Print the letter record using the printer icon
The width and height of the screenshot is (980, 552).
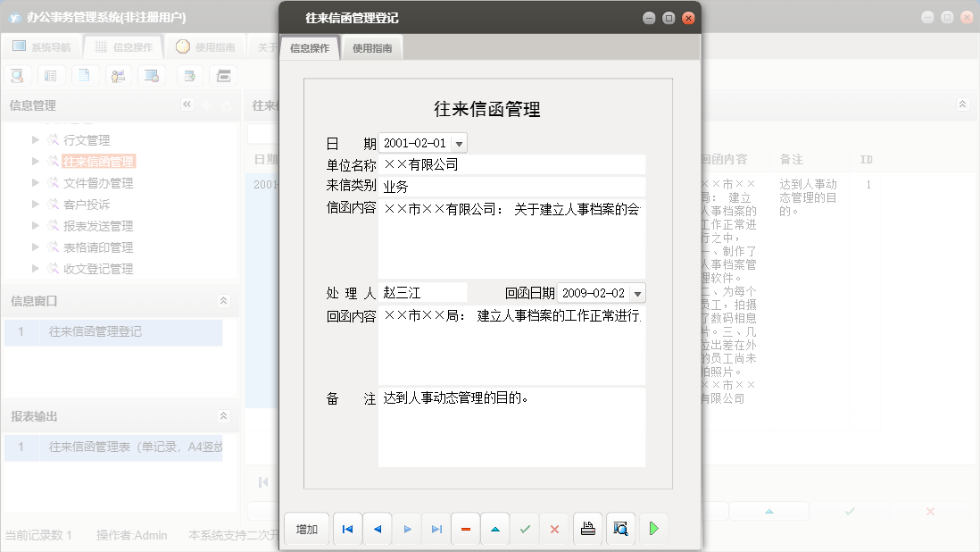pyautogui.click(x=587, y=529)
